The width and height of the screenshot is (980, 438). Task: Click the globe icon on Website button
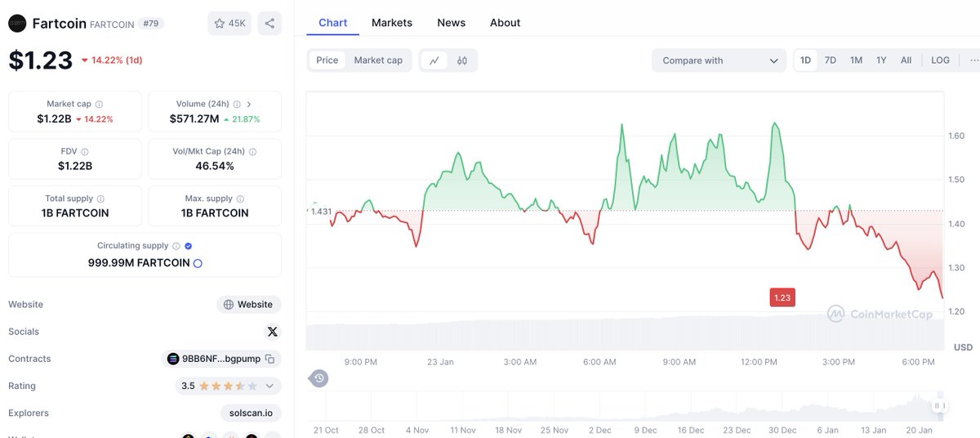click(229, 305)
